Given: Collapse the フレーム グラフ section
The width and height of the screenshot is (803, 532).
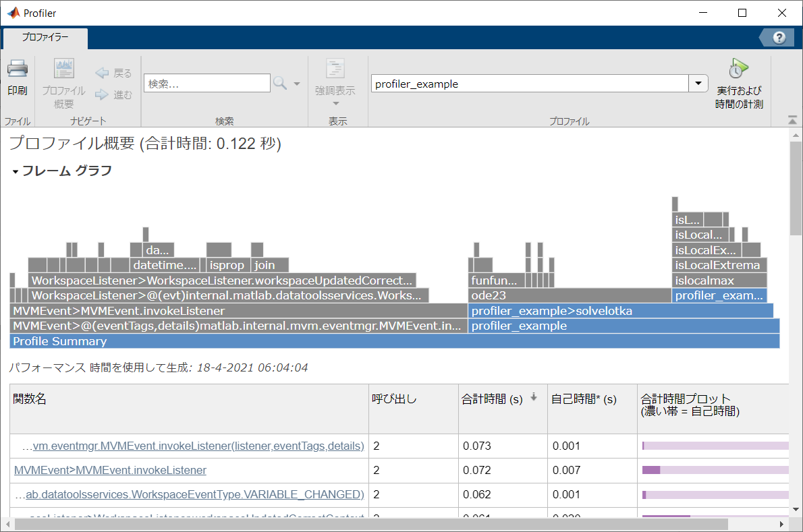Looking at the screenshot, I should coord(15,172).
